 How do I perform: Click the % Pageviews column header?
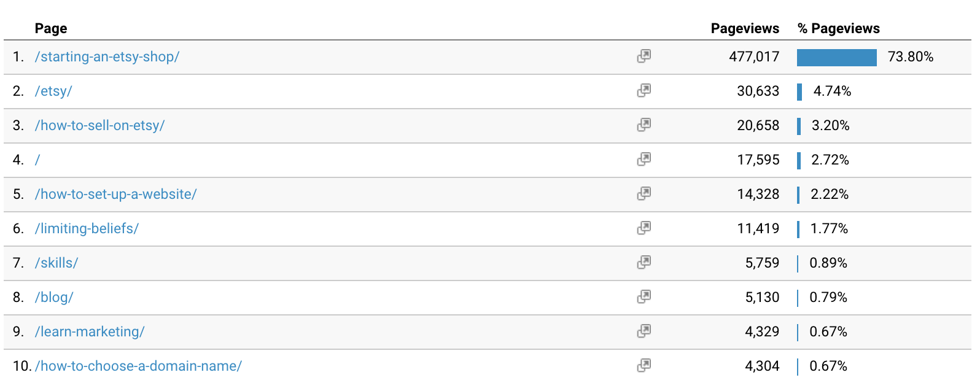pyautogui.click(x=838, y=28)
